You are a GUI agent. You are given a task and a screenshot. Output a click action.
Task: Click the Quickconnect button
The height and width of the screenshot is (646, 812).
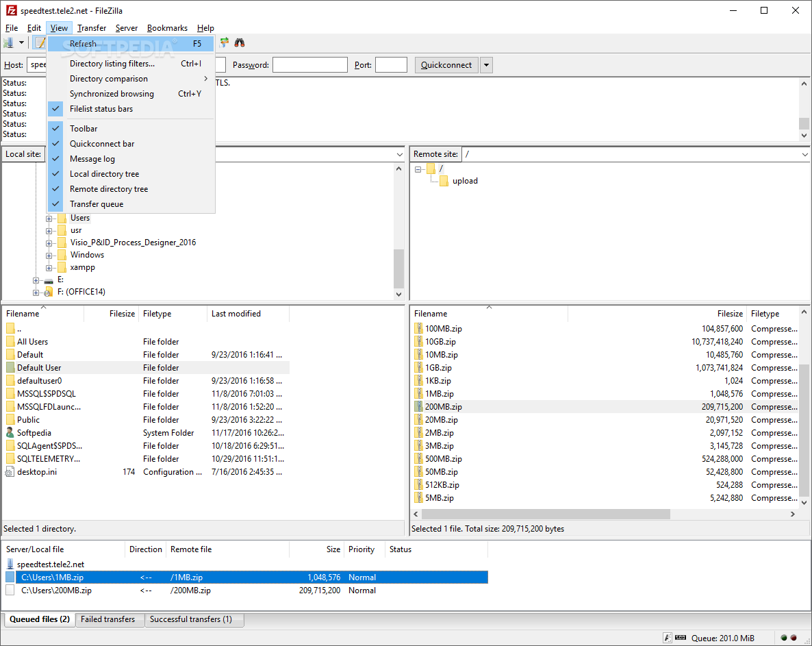446,65
